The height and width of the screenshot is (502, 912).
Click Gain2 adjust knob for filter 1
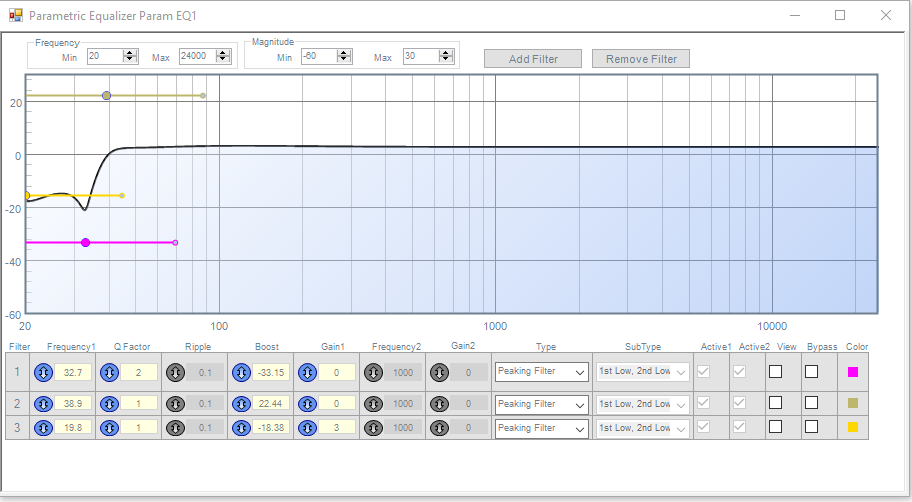(439, 372)
